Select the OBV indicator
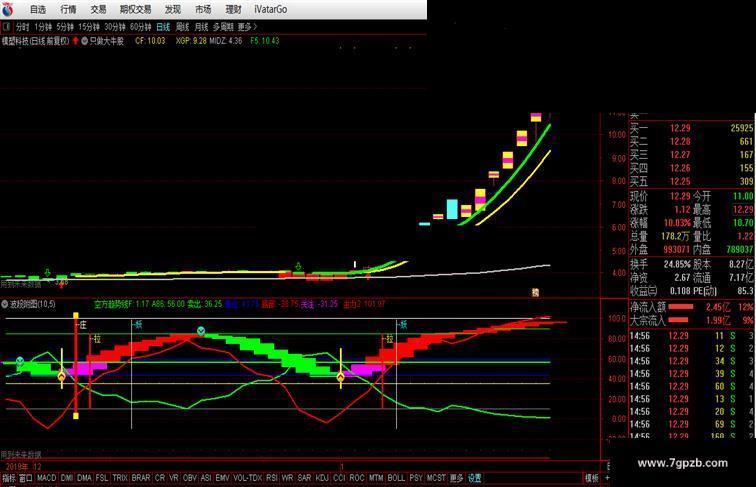 point(190,478)
